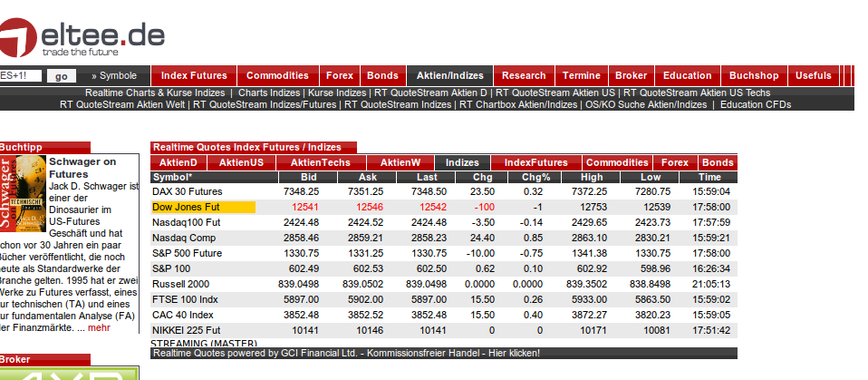Click the Schwager on Futures book title
868x380 pixels.
point(82,168)
